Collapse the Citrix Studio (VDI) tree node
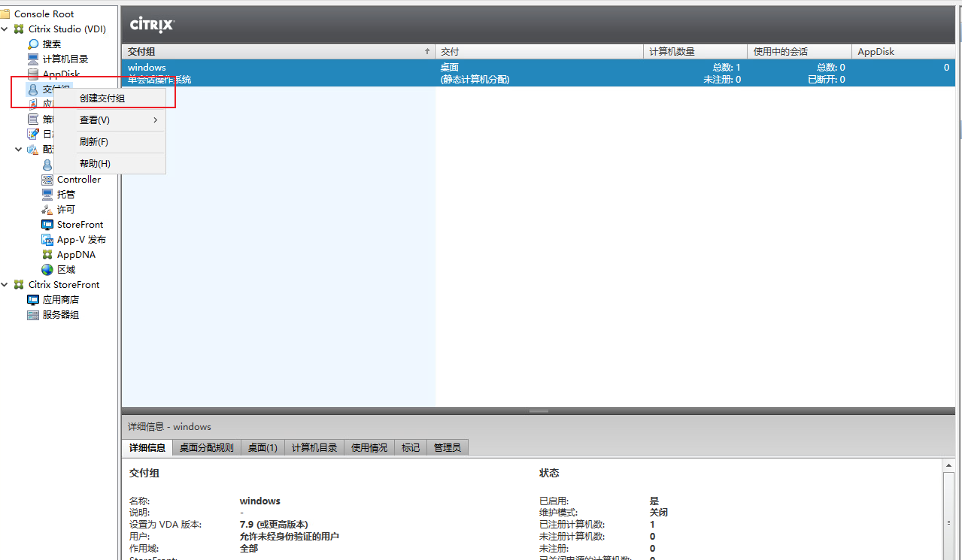 pos(5,29)
